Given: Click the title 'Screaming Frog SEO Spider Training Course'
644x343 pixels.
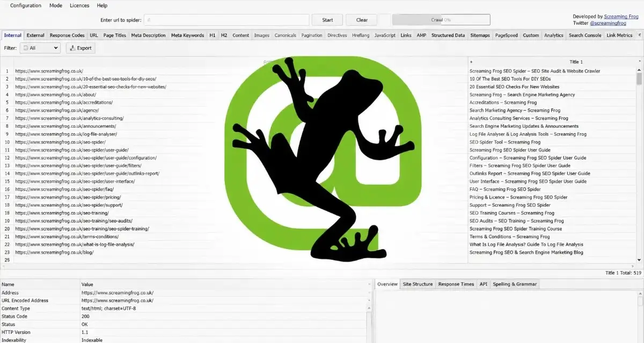Looking at the screenshot, I should pyautogui.click(x=516, y=229).
